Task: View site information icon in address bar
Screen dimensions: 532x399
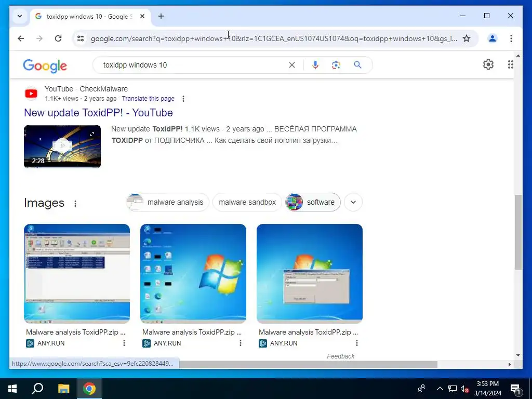Action: pyautogui.click(x=81, y=38)
